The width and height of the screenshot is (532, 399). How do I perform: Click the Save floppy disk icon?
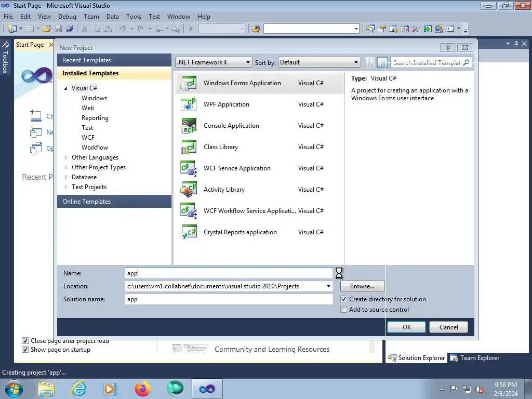(x=58, y=29)
